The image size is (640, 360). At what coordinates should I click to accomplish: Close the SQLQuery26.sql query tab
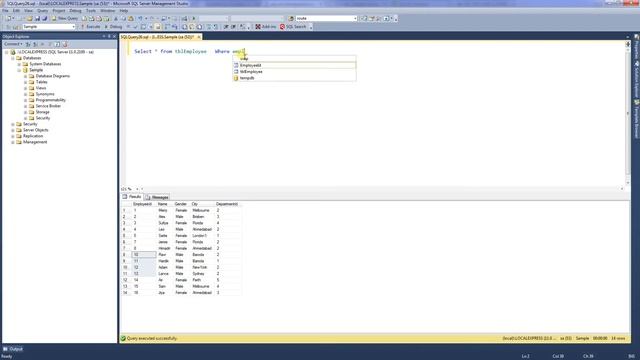(x=199, y=37)
